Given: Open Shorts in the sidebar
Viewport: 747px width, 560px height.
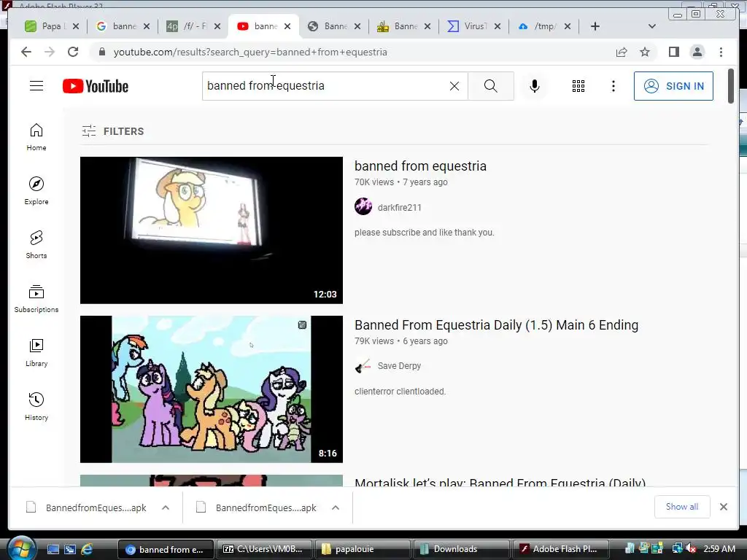Looking at the screenshot, I should point(36,245).
